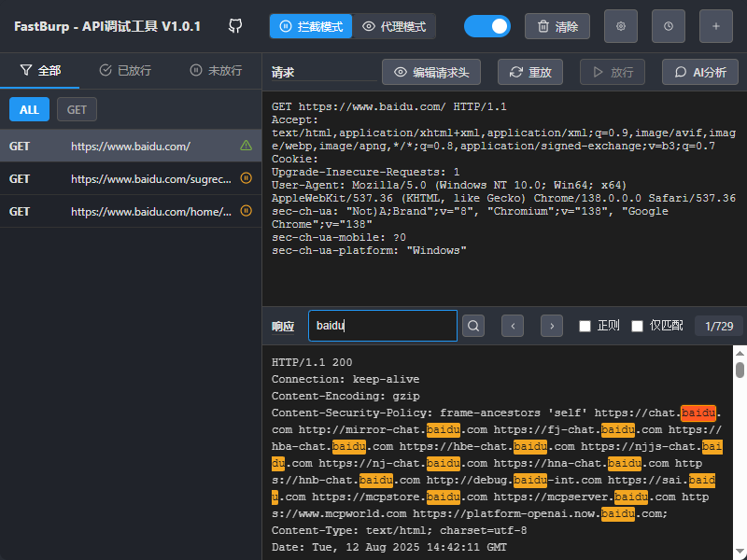Select the 已放行 released tab
Screen dimensions: 747x560
[x=125, y=71]
